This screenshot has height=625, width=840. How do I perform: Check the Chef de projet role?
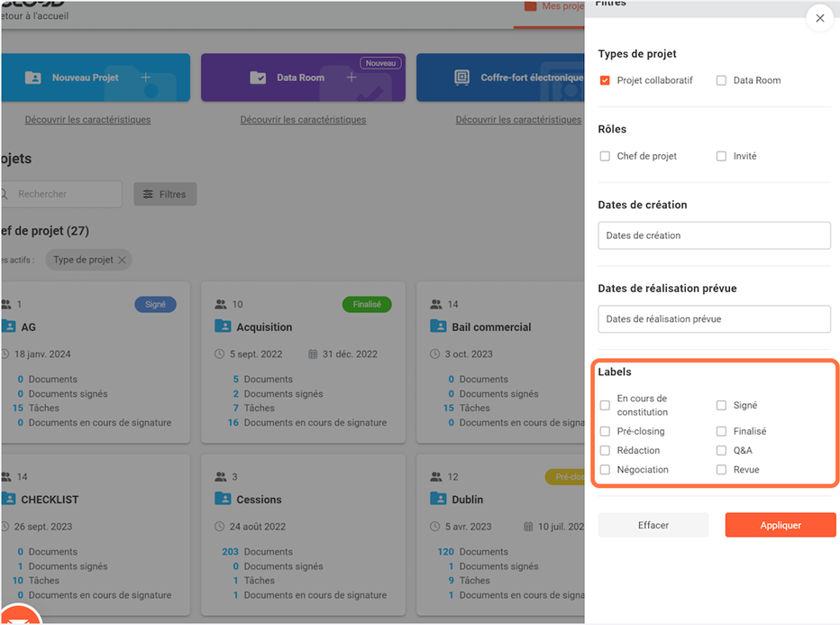click(x=605, y=156)
